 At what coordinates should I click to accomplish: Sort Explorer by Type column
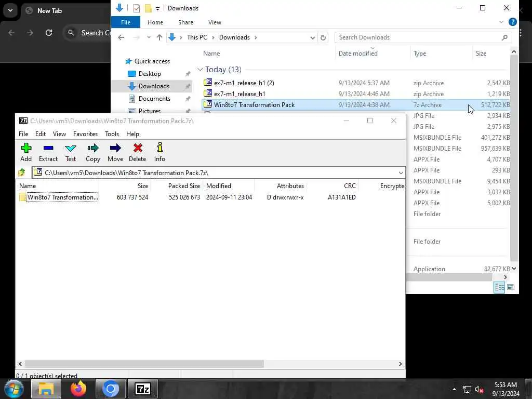coord(420,54)
